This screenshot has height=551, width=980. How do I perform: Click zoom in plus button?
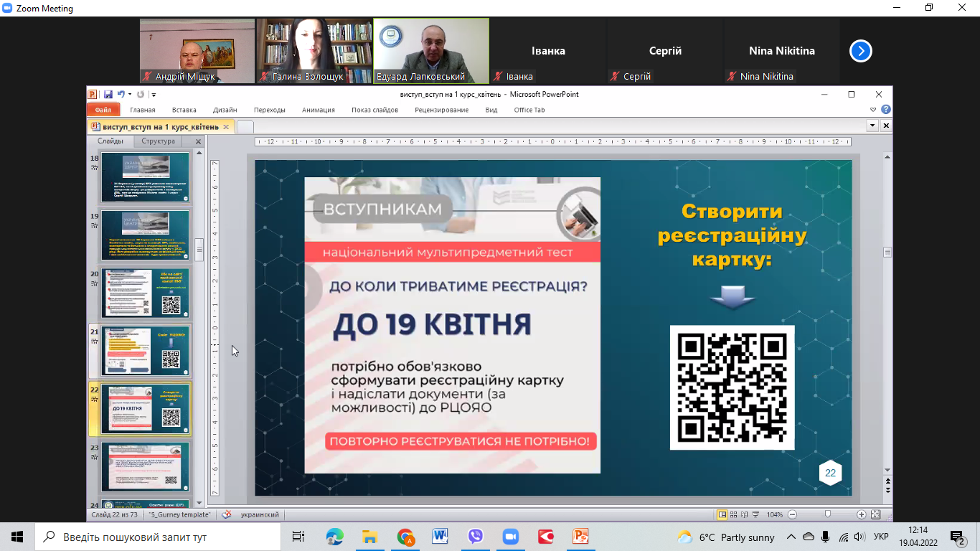861,515
